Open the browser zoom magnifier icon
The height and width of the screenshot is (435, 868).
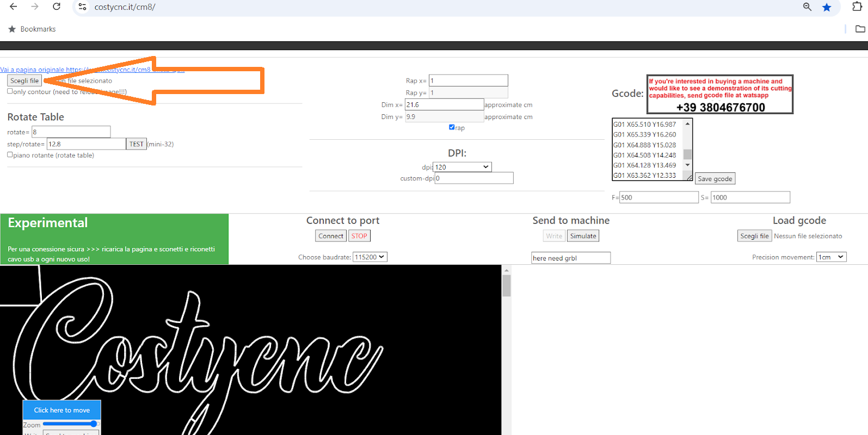pyautogui.click(x=807, y=7)
